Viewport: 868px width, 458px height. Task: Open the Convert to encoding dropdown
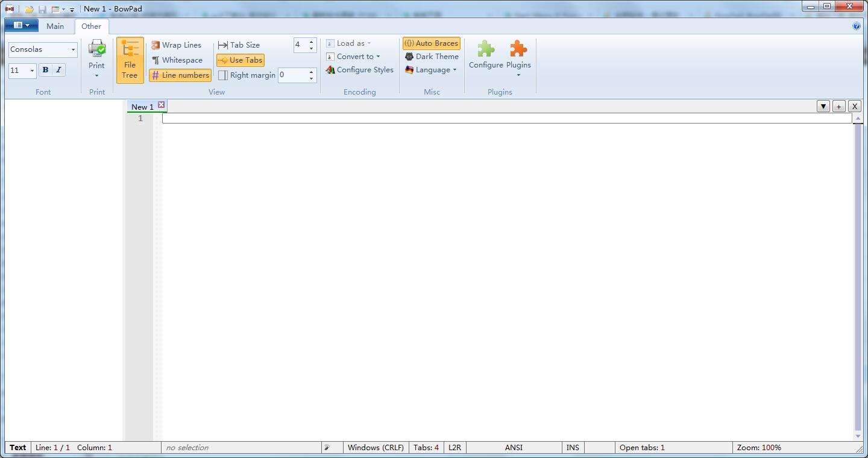(x=354, y=57)
